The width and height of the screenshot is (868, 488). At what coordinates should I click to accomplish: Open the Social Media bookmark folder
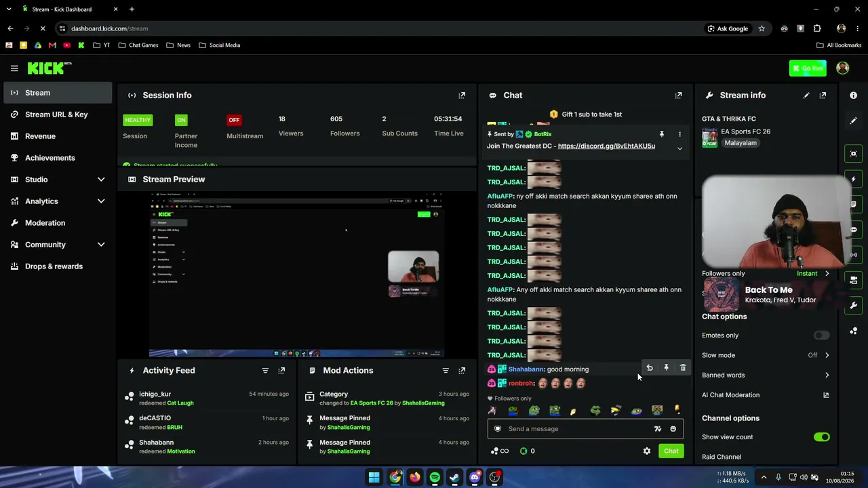(x=219, y=45)
